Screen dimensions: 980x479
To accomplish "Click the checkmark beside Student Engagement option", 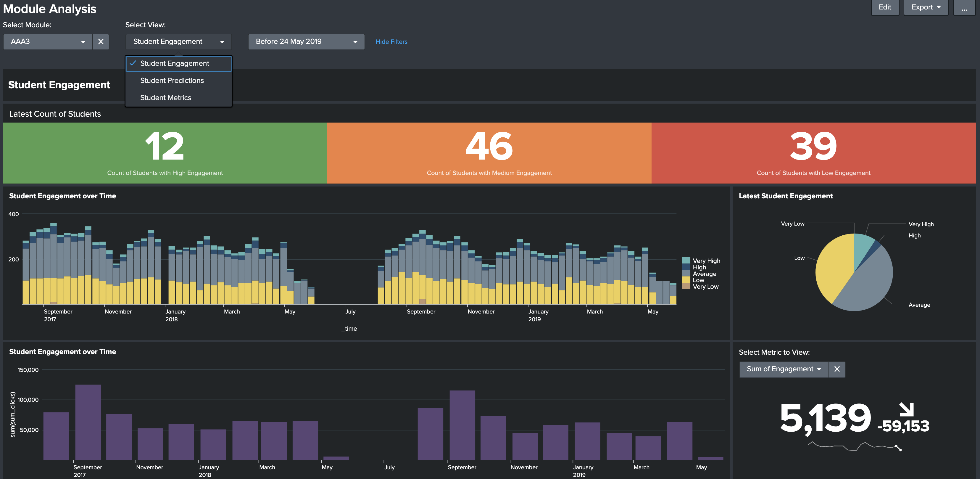I will point(133,63).
